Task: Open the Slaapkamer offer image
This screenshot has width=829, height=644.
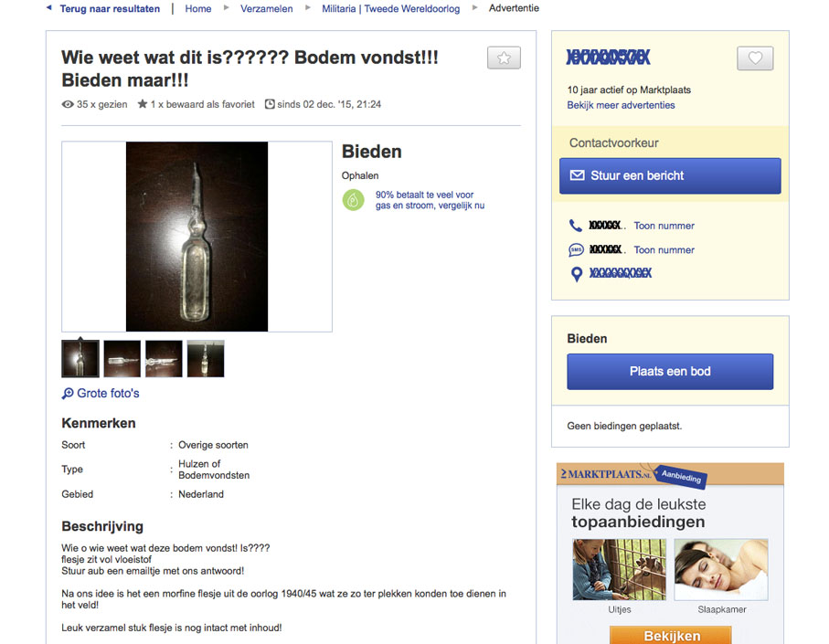Action: coord(721,569)
